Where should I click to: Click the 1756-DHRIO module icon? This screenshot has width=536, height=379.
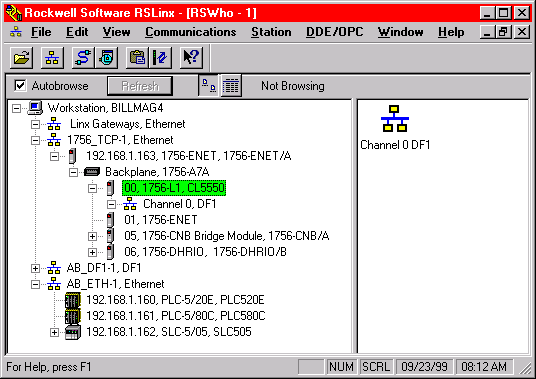[x=110, y=252]
